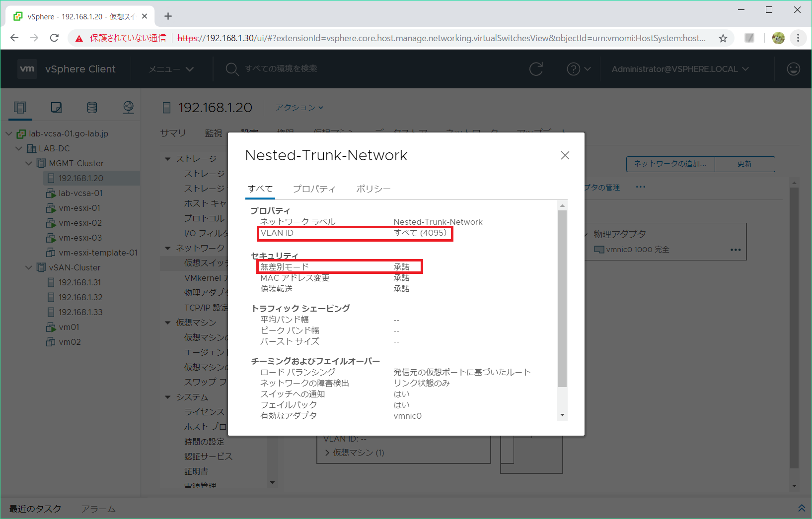Open the VMs and Templates inventory icon
812x519 pixels.
56,107
